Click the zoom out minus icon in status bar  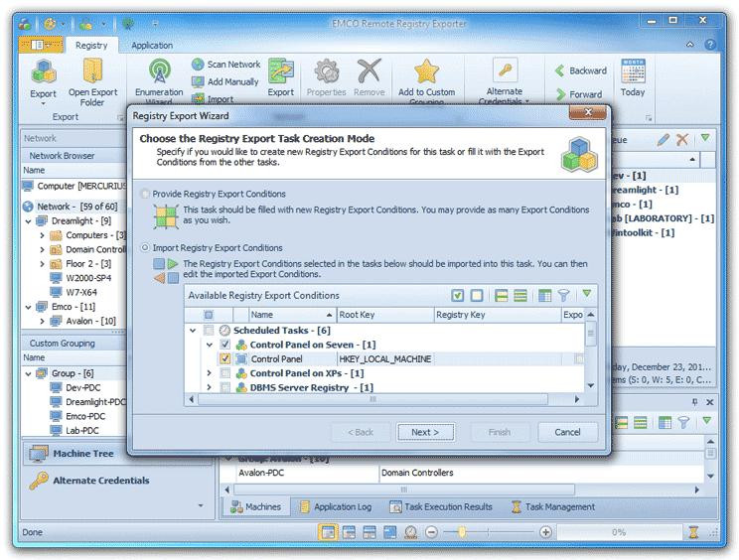coord(431,532)
